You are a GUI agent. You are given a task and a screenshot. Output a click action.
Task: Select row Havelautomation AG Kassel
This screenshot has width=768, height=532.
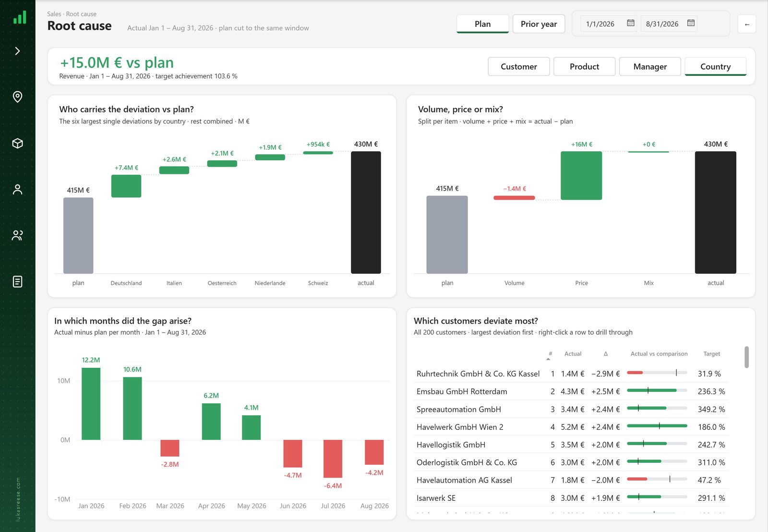coord(571,480)
